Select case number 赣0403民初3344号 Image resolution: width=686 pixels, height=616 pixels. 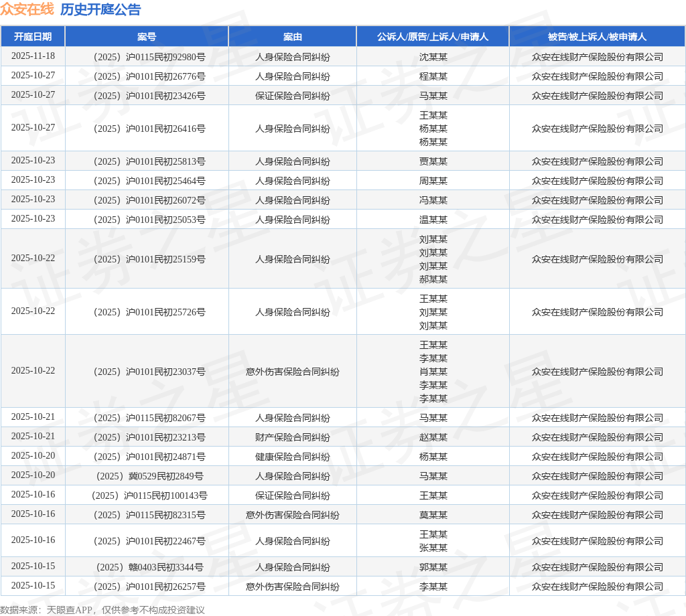[149, 567]
